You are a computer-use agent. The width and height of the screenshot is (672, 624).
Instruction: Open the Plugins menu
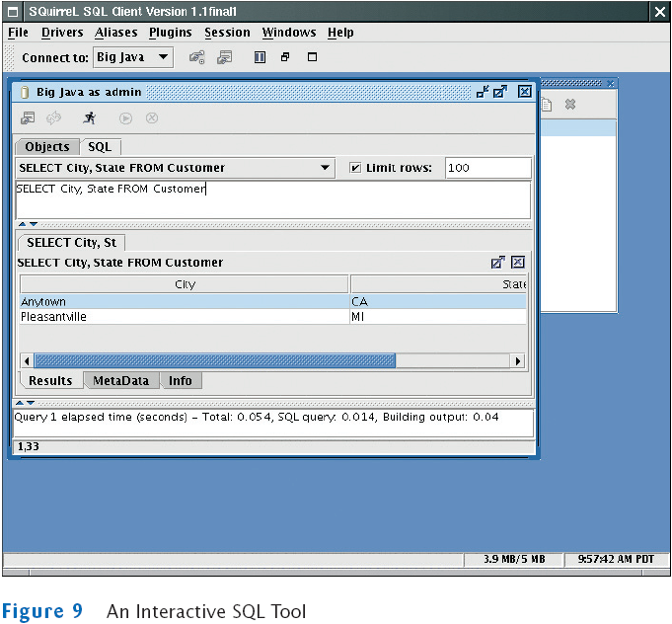coord(170,33)
